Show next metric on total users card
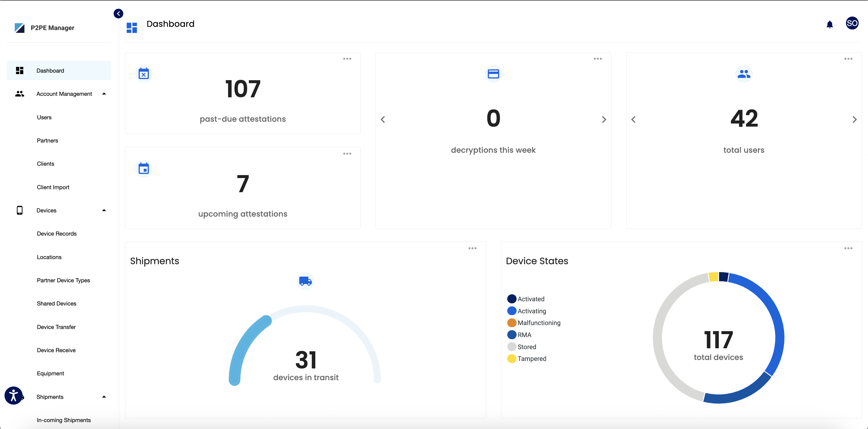 click(x=854, y=120)
